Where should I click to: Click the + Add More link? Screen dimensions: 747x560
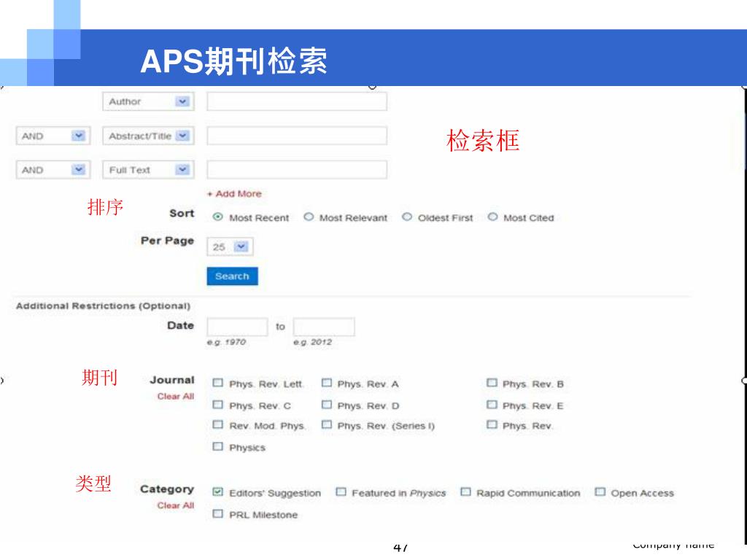click(234, 194)
